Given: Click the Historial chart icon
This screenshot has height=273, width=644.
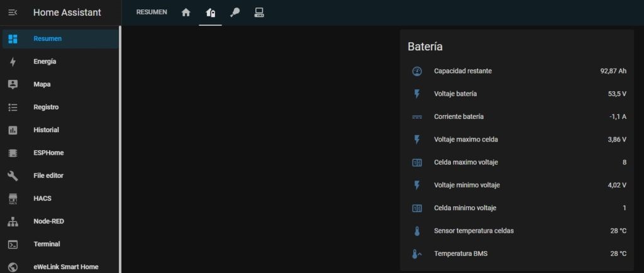Looking at the screenshot, I should click(x=13, y=130).
